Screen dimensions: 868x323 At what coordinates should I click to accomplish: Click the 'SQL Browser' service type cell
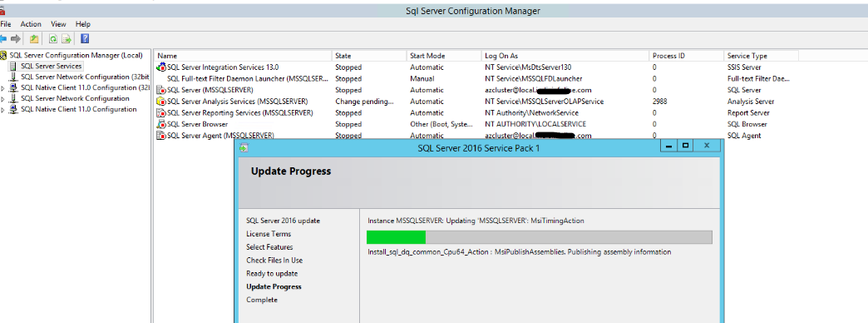pos(747,124)
